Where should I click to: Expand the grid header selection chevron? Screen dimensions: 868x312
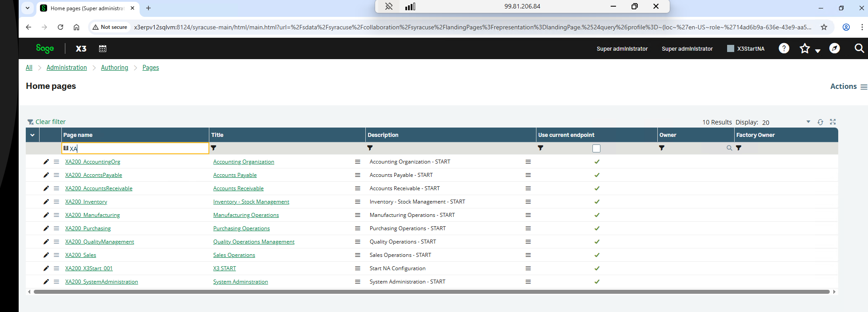pyautogui.click(x=32, y=135)
